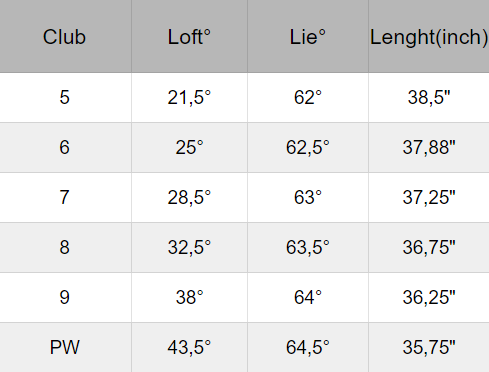489x372 pixels.
Task: Select the club 7 cell
Action: pyautogui.click(x=64, y=197)
